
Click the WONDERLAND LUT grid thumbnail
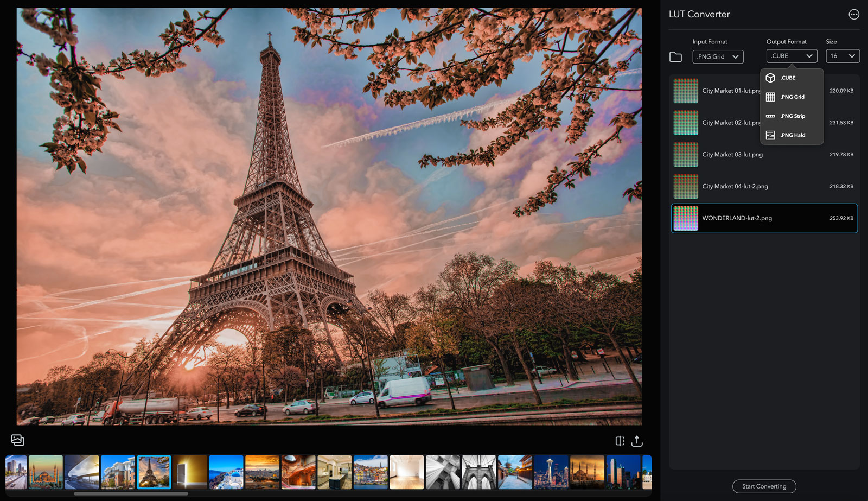point(685,218)
